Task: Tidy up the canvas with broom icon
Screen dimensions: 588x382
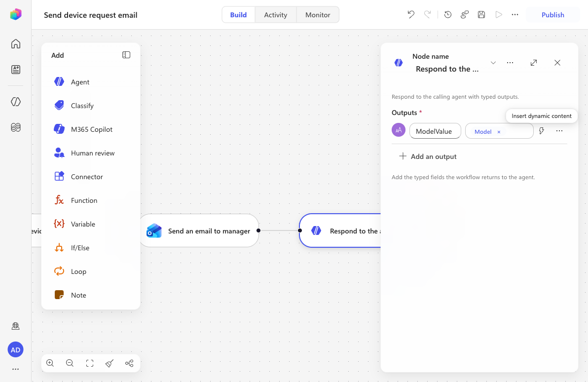Action: click(x=110, y=363)
